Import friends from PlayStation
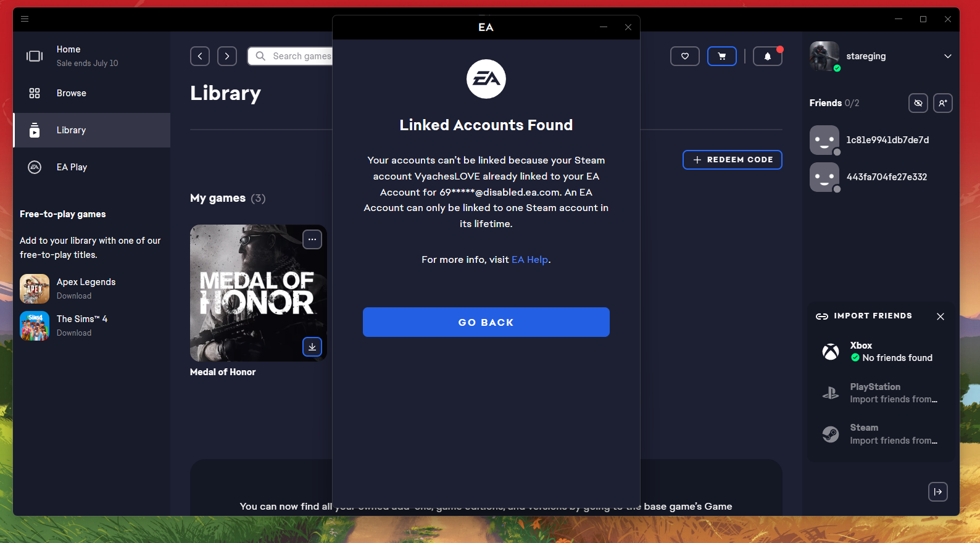 (x=881, y=393)
